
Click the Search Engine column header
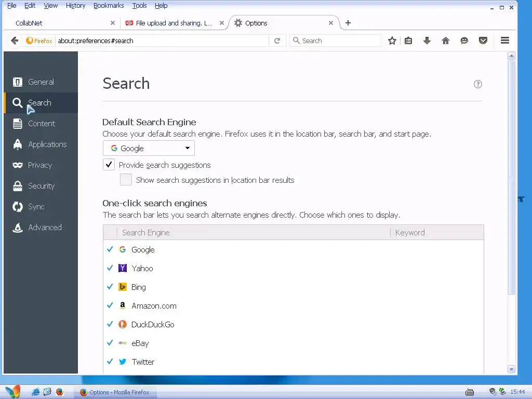[254, 232]
